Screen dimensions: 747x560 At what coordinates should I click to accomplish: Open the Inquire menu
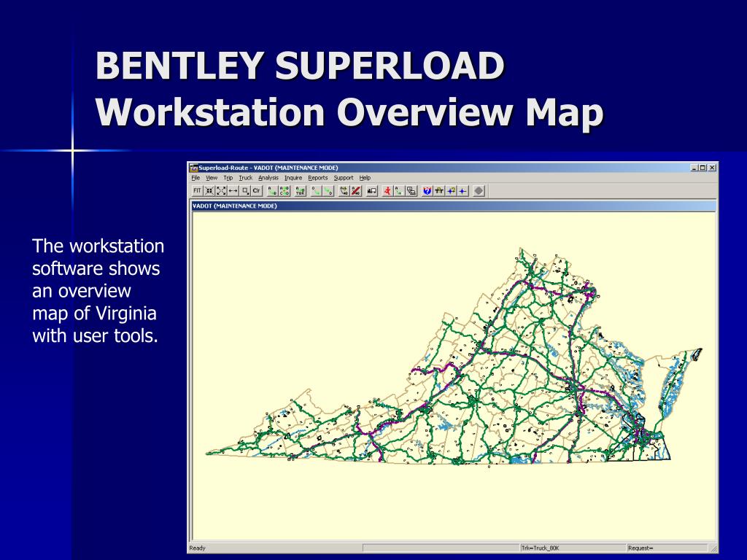(293, 178)
